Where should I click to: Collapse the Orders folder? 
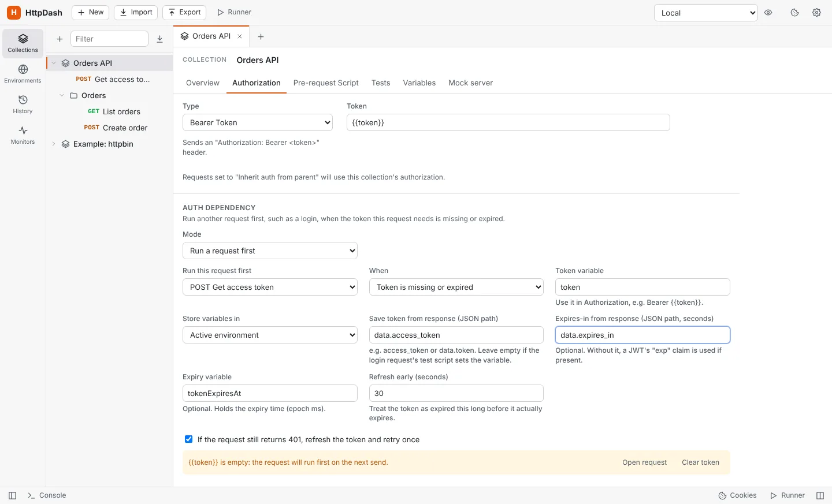(x=62, y=95)
